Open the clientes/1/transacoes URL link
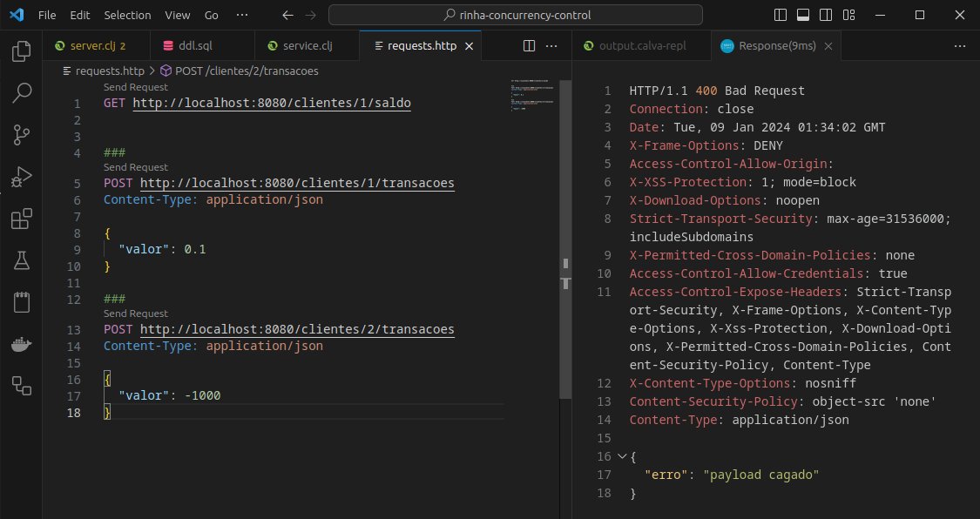Image resolution: width=980 pixels, height=519 pixels. click(x=298, y=183)
